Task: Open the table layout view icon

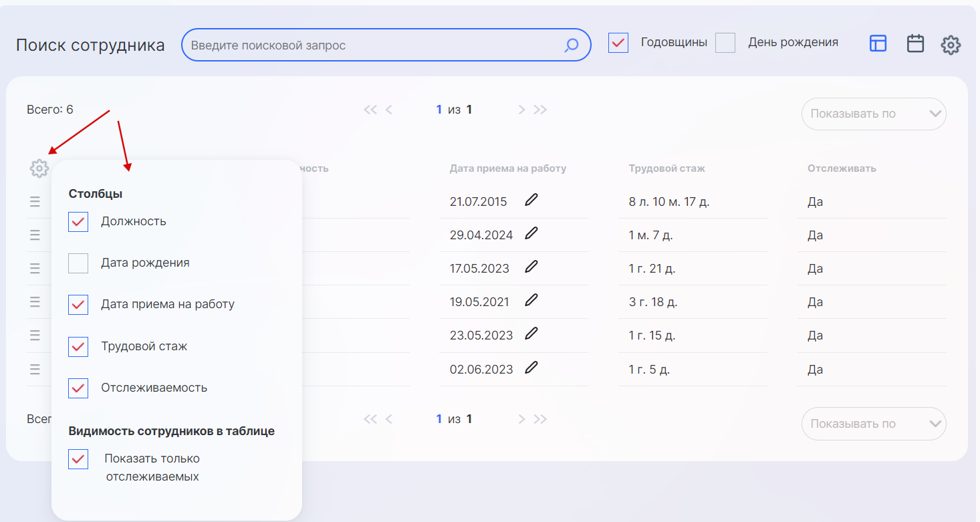Action: point(878,44)
